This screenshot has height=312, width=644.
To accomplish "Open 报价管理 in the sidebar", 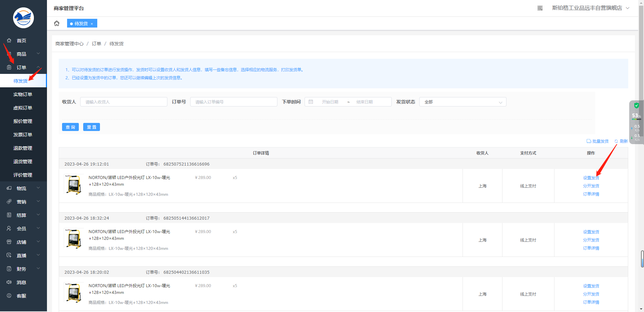I will [x=23, y=121].
